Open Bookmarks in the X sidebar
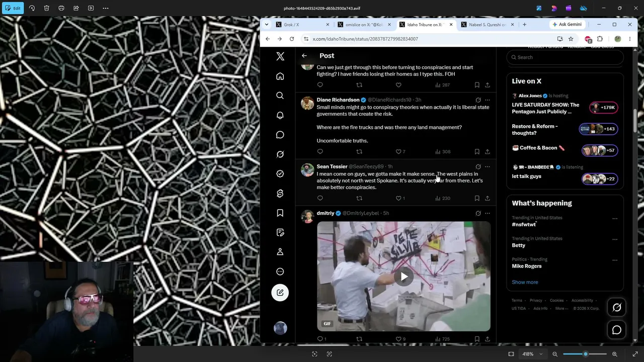The image size is (644, 362). coord(280,213)
